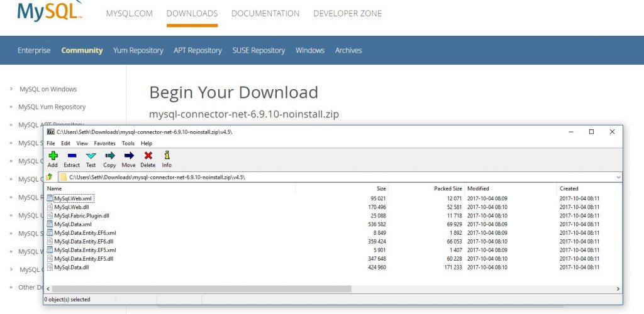Open the Enterprise downloads tab
The image size is (644, 314).
(x=34, y=50)
